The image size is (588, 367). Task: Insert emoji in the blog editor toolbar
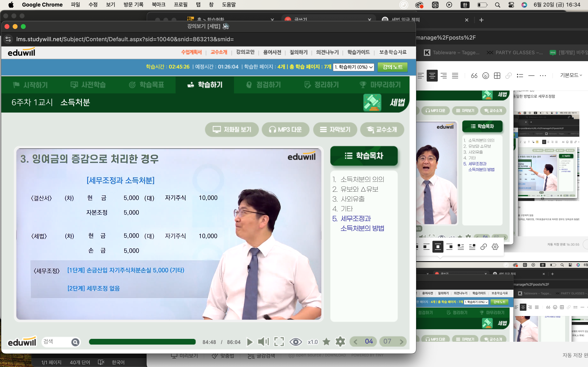click(x=486, y=76)
